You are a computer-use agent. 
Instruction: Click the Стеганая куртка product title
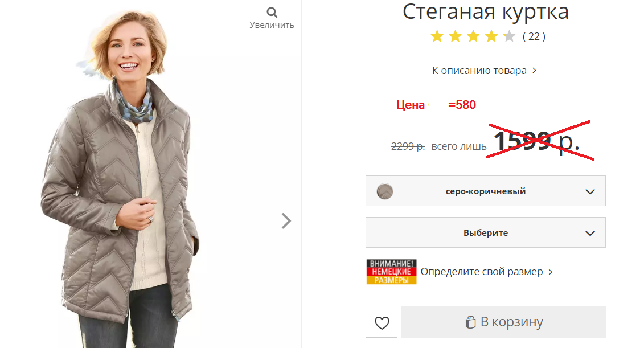pyautogui.click(x=486, y=11)
